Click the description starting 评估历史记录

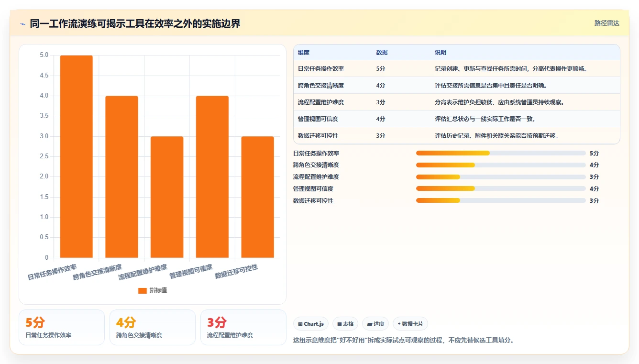tap(496, 136)
